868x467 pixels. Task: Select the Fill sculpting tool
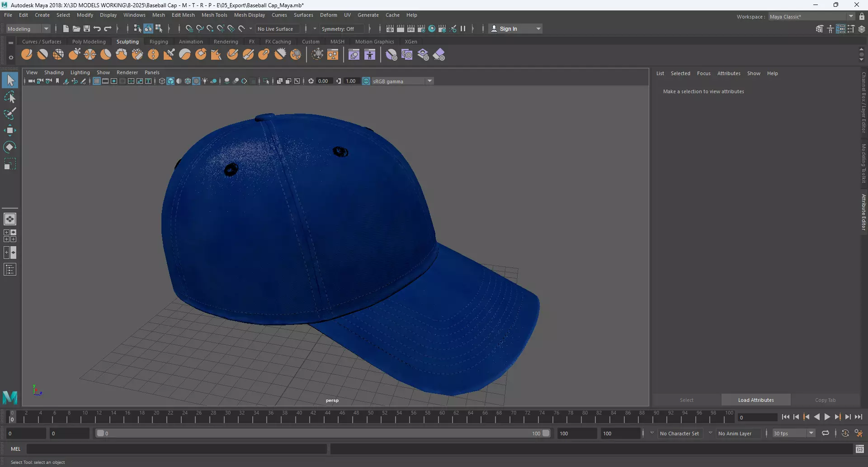pos(217,55)
